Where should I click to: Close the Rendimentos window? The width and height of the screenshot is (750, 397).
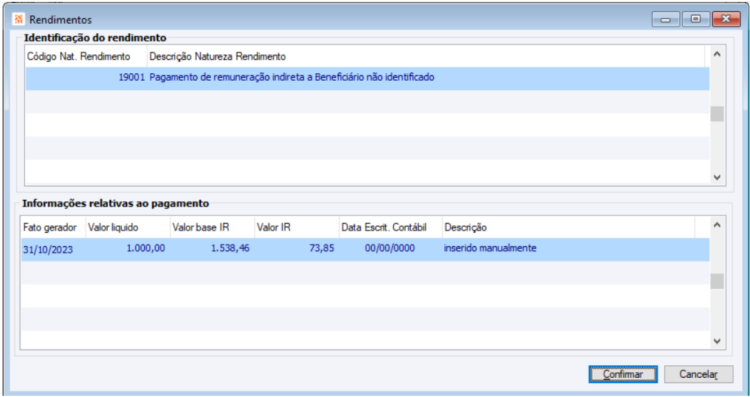tap(726, 19)
